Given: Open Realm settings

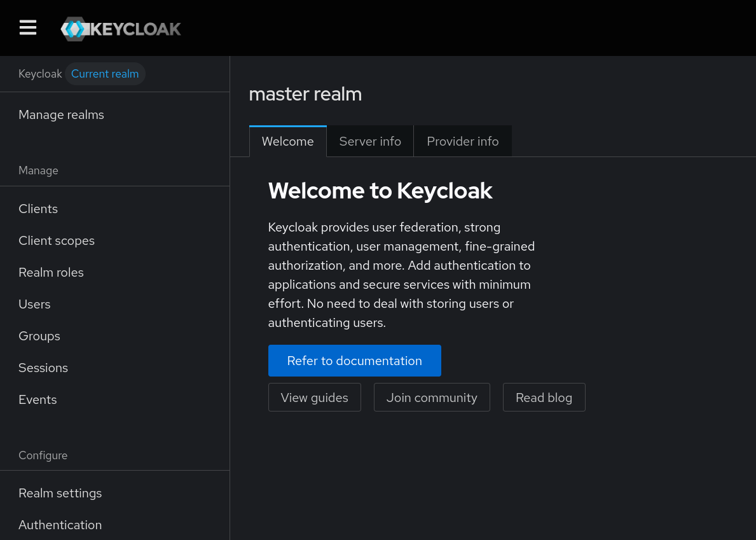Looking at the screenshot, I should (x=60, y=493).
